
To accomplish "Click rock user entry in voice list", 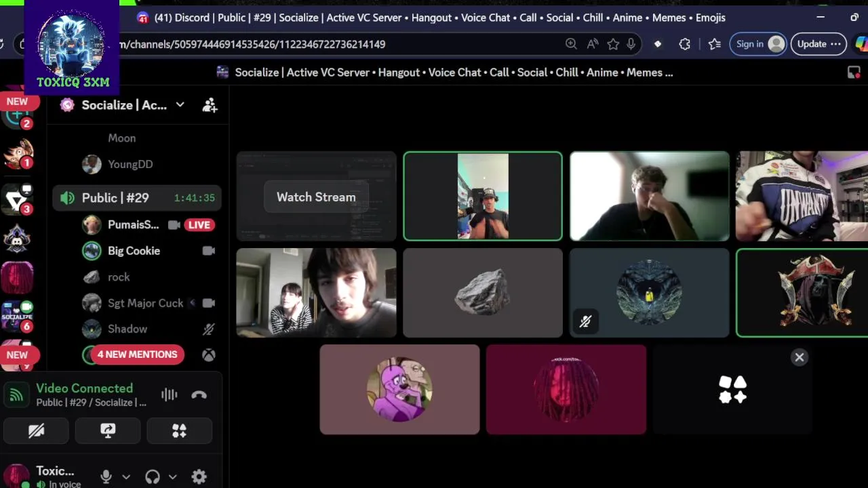I will [x=118, y=277].
